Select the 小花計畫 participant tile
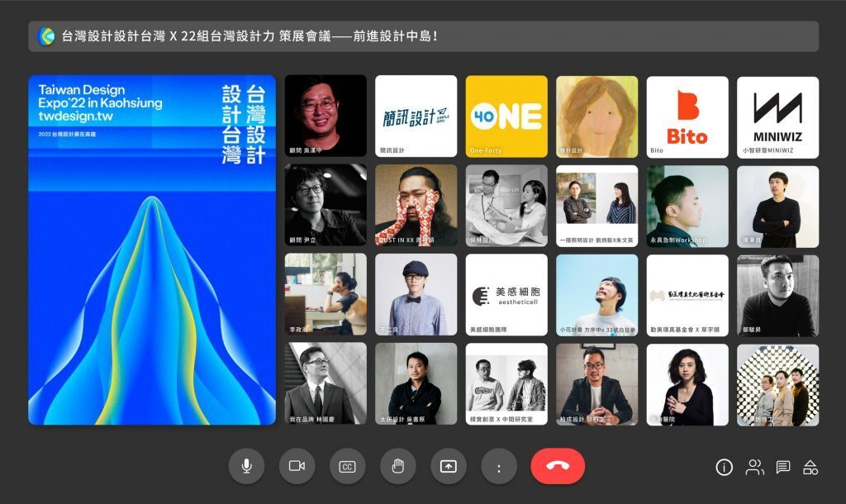The width and height of the screenshot is (846, 504). (x=596, y=295)
